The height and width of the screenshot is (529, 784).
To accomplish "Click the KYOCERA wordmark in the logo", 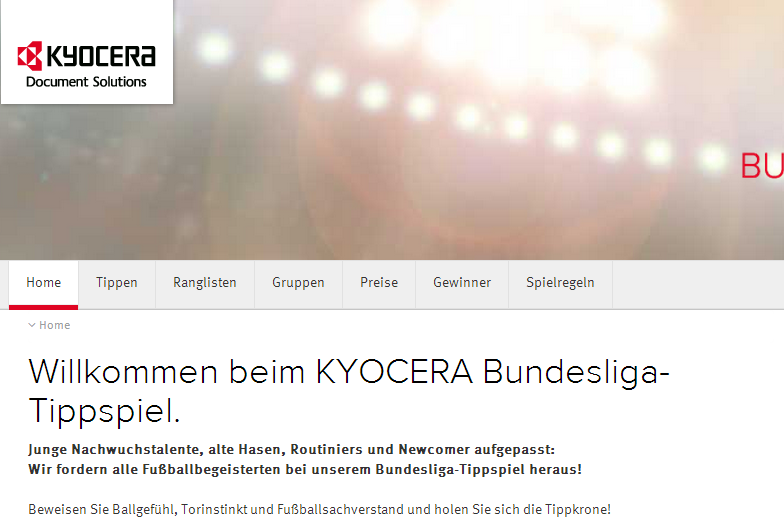I will coord(101,56).
